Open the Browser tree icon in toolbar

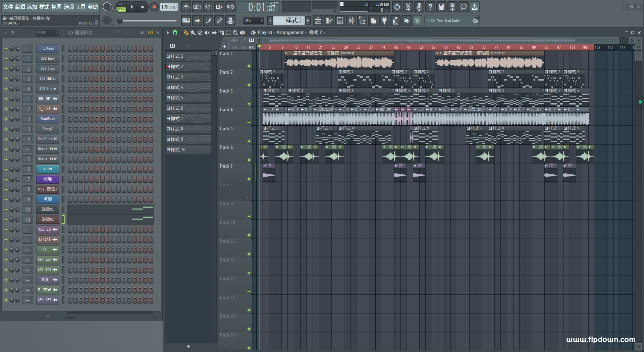pyautogui.click(x=362, y=21)
